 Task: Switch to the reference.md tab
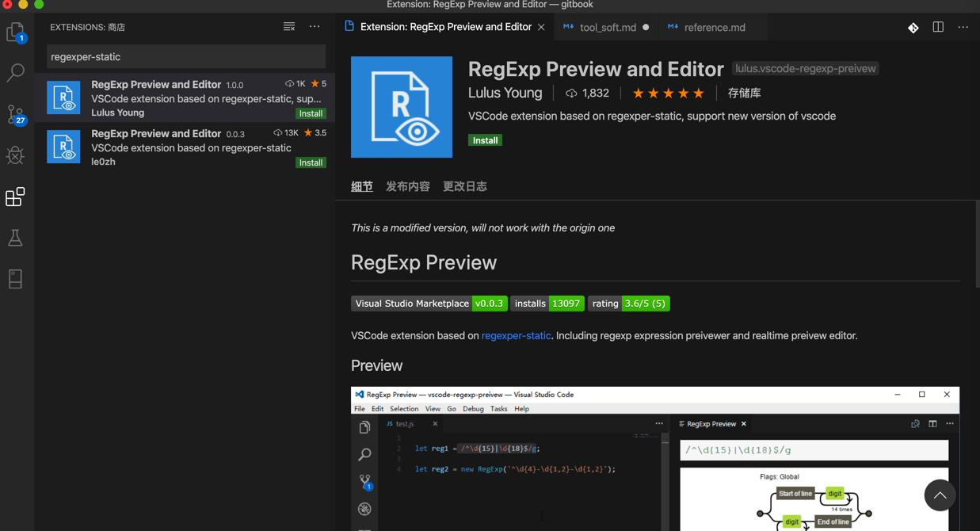coord(713,27)
